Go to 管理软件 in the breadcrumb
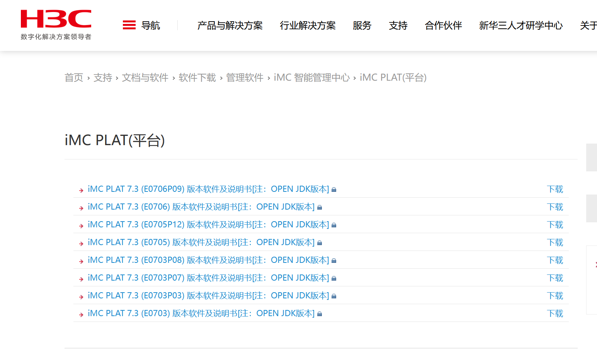 pos(245,78)
